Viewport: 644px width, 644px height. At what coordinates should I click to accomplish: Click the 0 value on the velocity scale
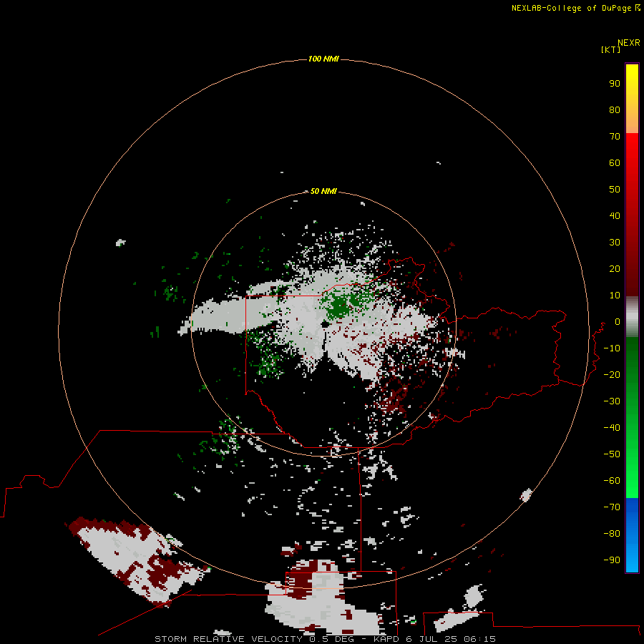[x=618, y=322]
